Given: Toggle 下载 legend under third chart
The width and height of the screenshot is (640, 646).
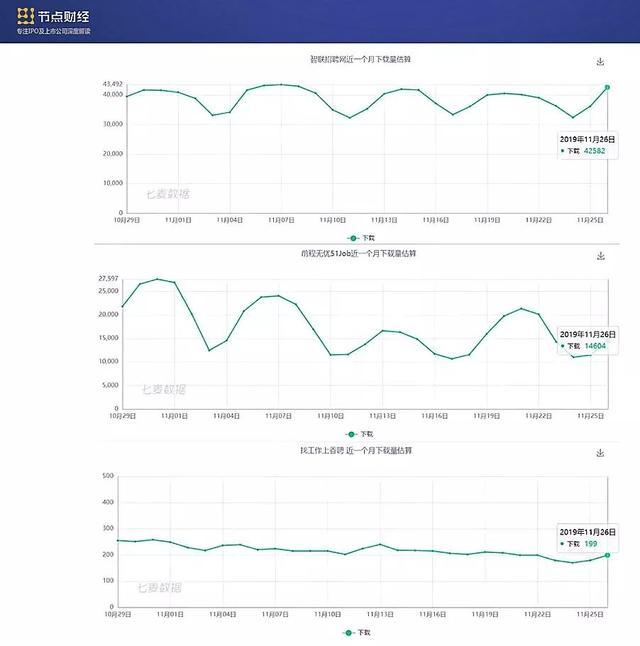Looking at the screenshot, I should pyautogui.click(x=357, y=632).
